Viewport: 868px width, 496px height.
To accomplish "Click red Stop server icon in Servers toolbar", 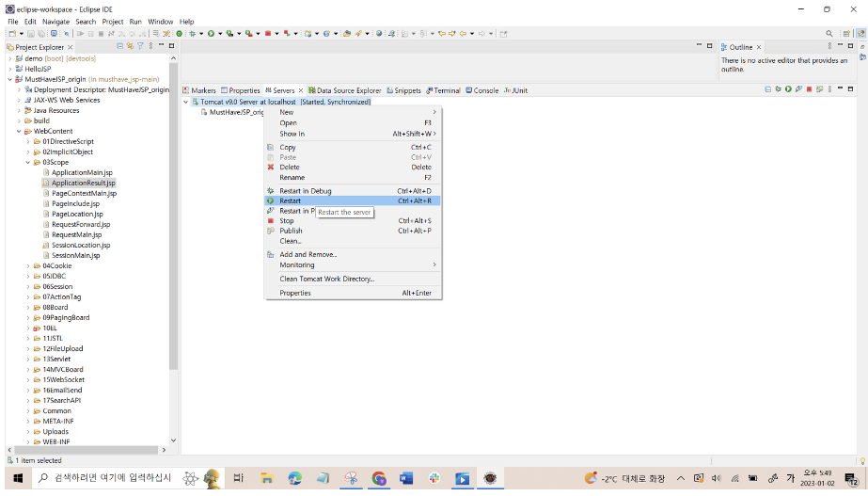I will point(810,89).
